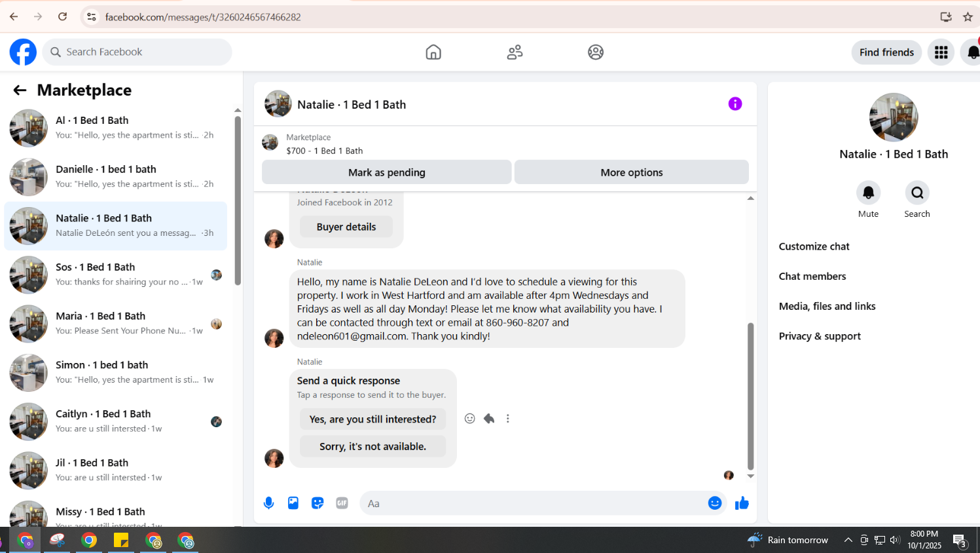The height and width of the screenshot is (553, 980).
Task: View site information beside the URL
Action: point(92,17)
